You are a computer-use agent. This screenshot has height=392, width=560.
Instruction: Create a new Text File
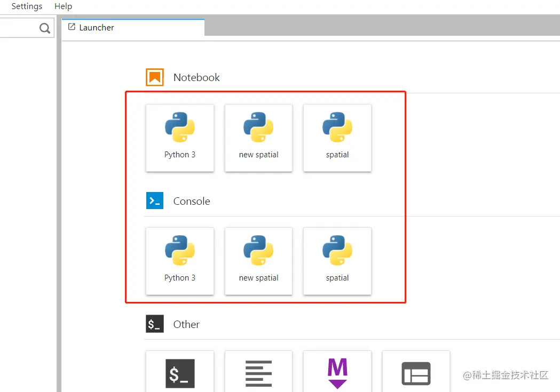click(x=258, y=371)
